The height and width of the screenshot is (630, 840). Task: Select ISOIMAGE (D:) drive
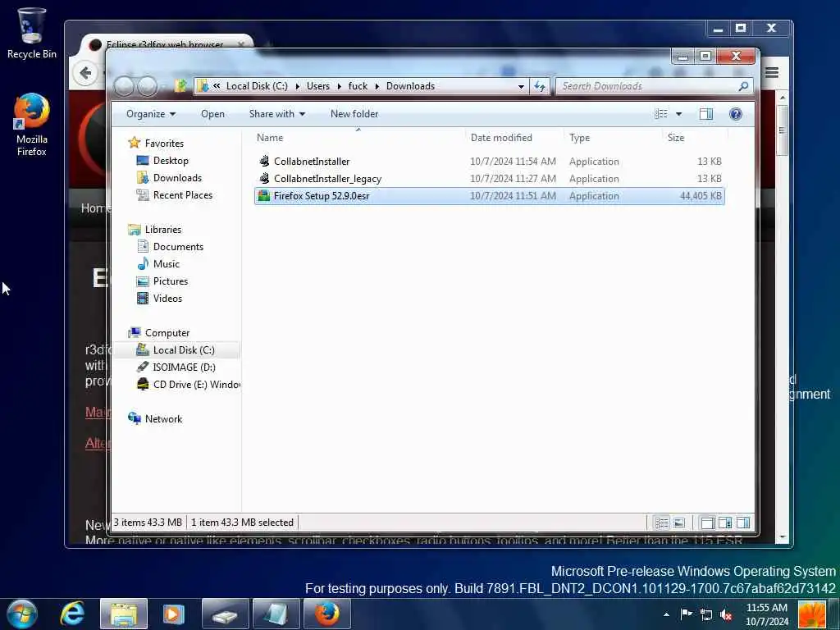(184, 367)
